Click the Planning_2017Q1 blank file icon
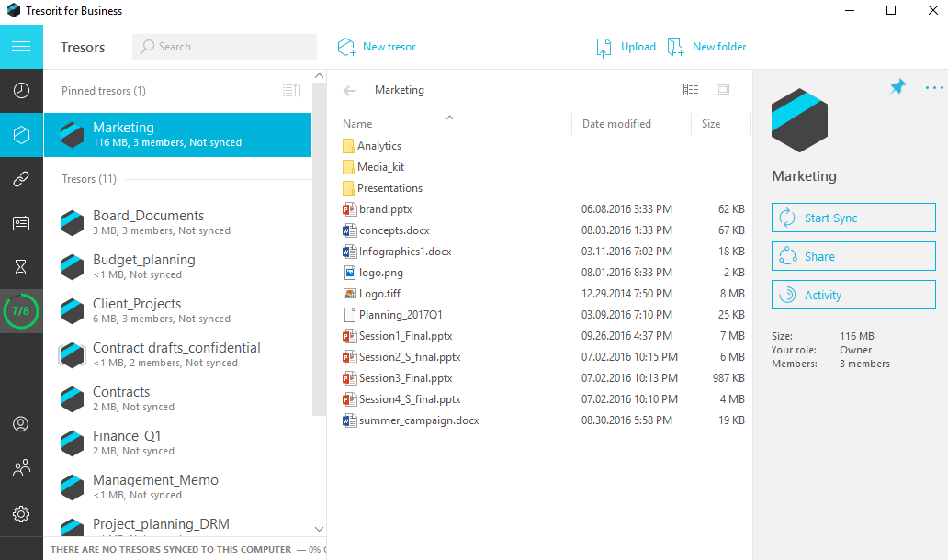Image resolution: width=948 pixels, height=560 pixels. coord(349,315)
